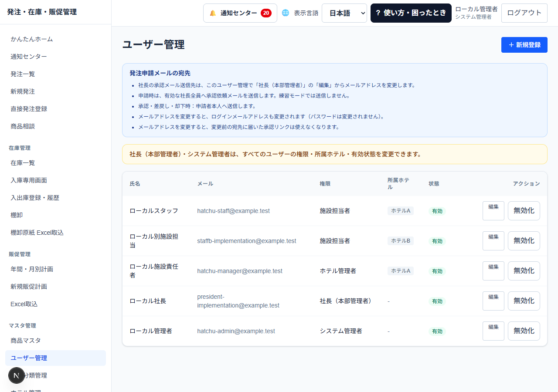Image resolution: width=558 pixels, height=392 pixels.
Task: Click 有効 status in ローカル社長 row
Action: 437,301
